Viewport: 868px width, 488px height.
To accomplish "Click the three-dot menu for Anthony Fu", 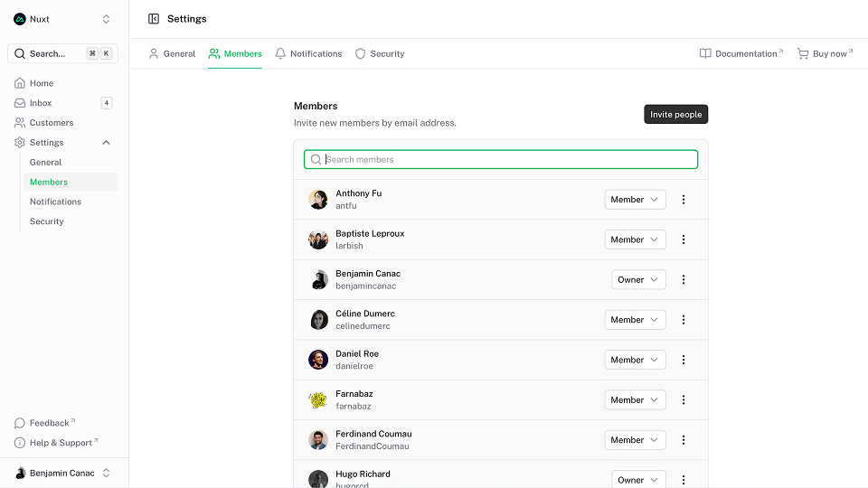I will tap(684, 200).
